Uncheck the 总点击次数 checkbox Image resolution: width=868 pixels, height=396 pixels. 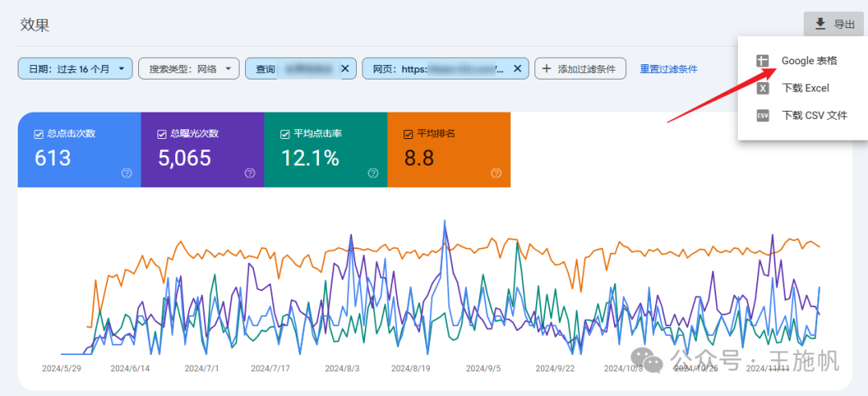coord(39,134)
